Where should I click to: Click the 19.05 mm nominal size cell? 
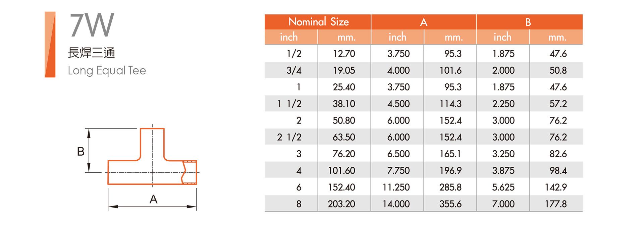pyautogui.click(x=344, y=70)
